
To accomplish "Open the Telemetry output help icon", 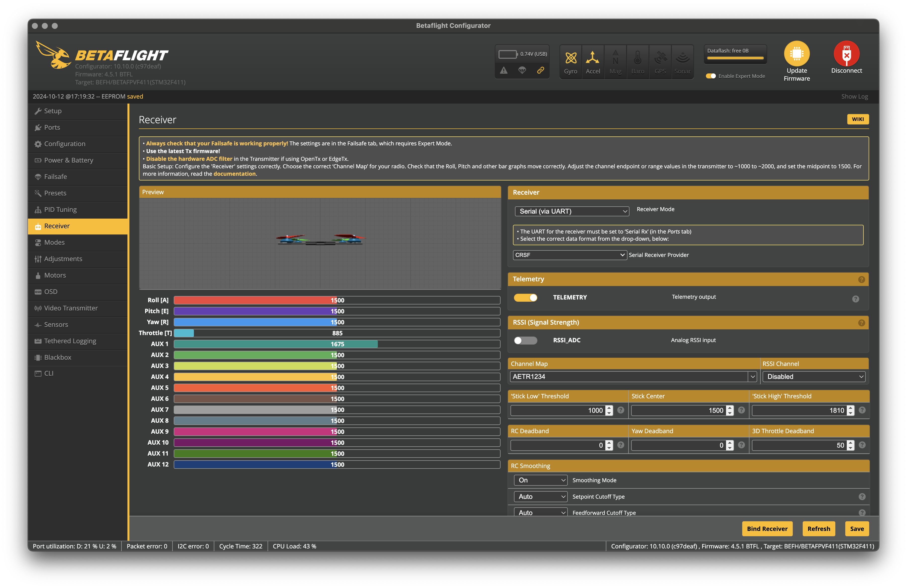I will pyautogui.click(x=855, y=299).
